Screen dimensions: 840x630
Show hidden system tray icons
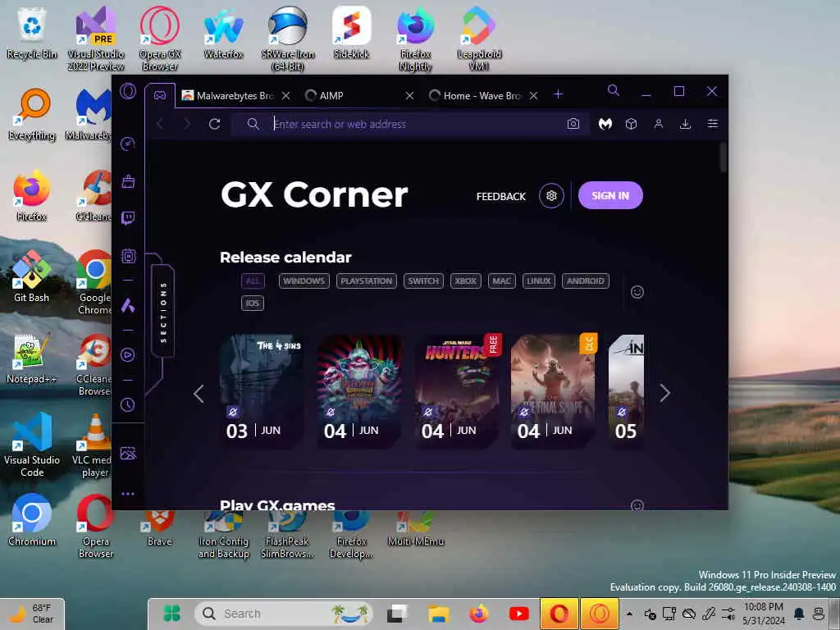tap(629, 614)
